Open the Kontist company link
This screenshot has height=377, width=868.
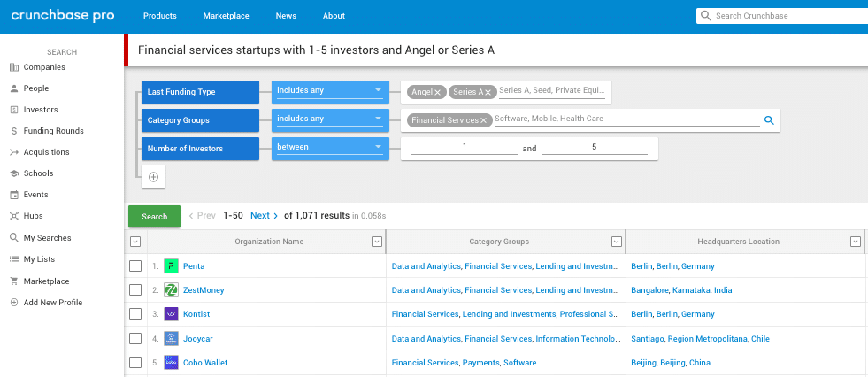click(x=196, y=314)
